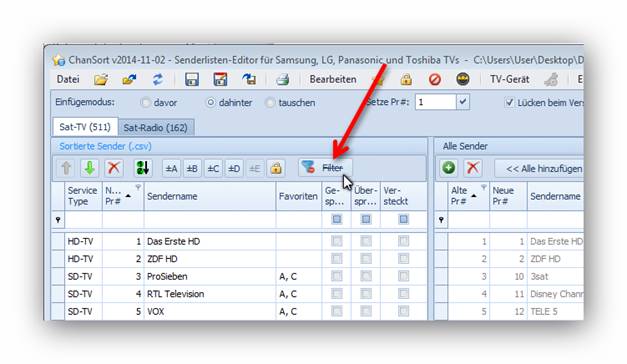Toggle Ge-sp... checkbox for RTL Television row
The width and height of the screenshot is (627, 364).
point(337,294)
